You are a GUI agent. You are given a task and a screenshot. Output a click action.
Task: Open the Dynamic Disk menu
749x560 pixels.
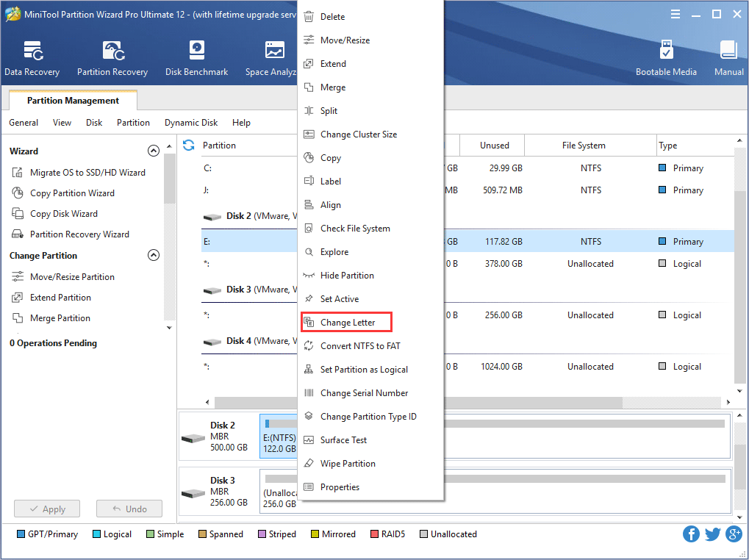click(190, 122)
